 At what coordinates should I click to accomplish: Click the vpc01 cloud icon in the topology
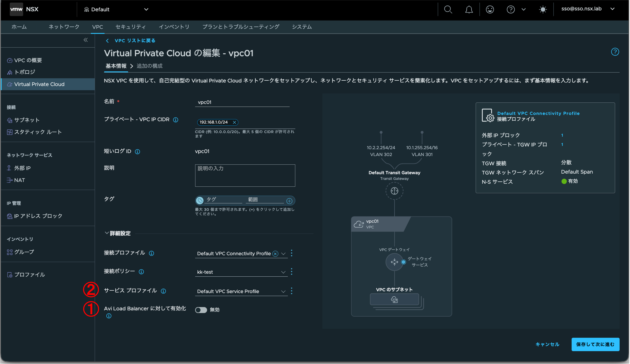359,224
